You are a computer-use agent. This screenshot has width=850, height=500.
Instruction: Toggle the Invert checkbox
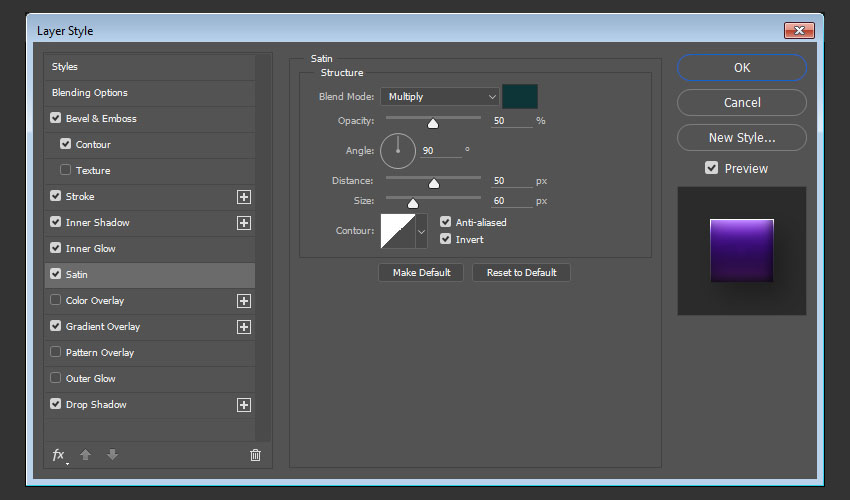446,240
